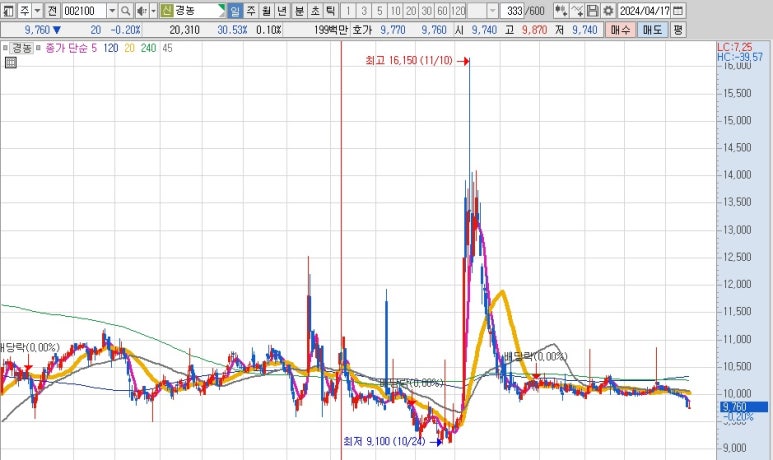Screen dimensions: 773x460
Task: Click the green 240 moving average legend
Action: pyautogui.click(x=148, y=48)
